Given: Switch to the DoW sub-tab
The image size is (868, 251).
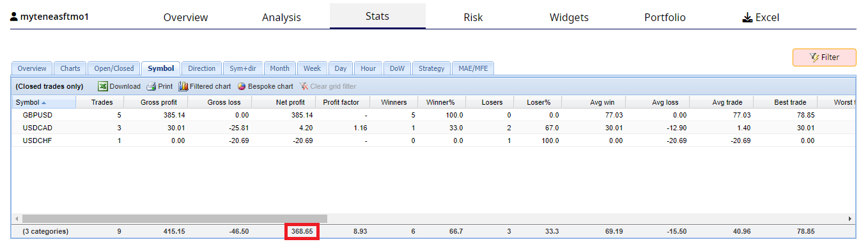Looking at the screenshot, I should click(397, 68).
